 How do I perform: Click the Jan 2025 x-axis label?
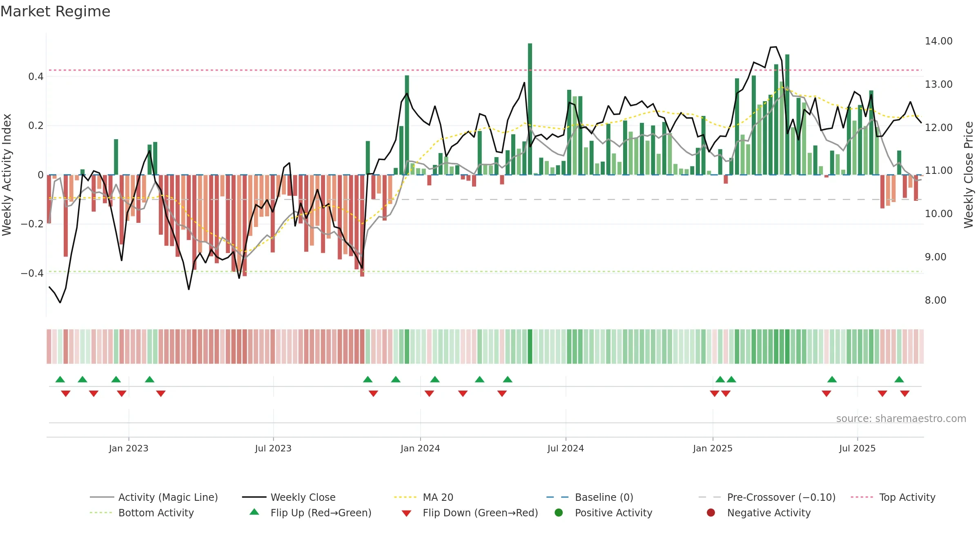713,449
